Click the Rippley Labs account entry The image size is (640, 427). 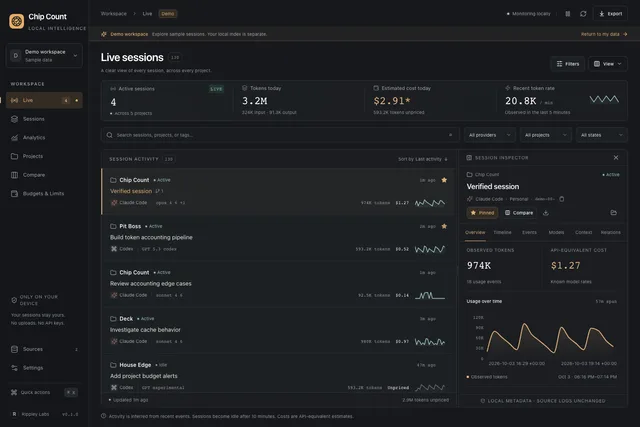(44, 414)
